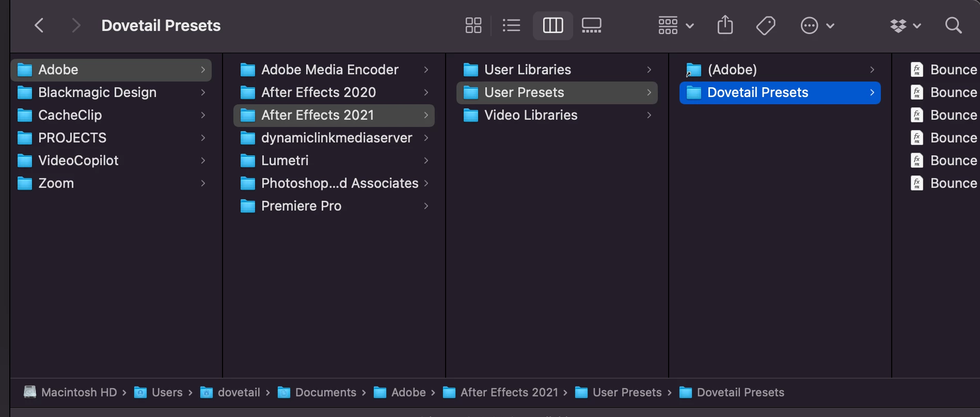Viewport: 980px width, 417px height.
Task: Click the search magnifier icon
Action: pos(953,25)
